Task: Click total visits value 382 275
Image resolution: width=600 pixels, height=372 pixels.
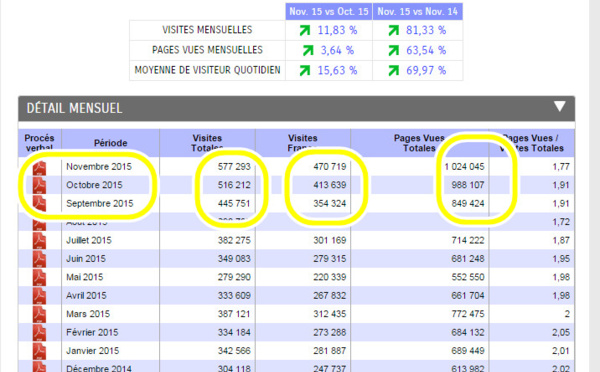Action: [234, 240]
